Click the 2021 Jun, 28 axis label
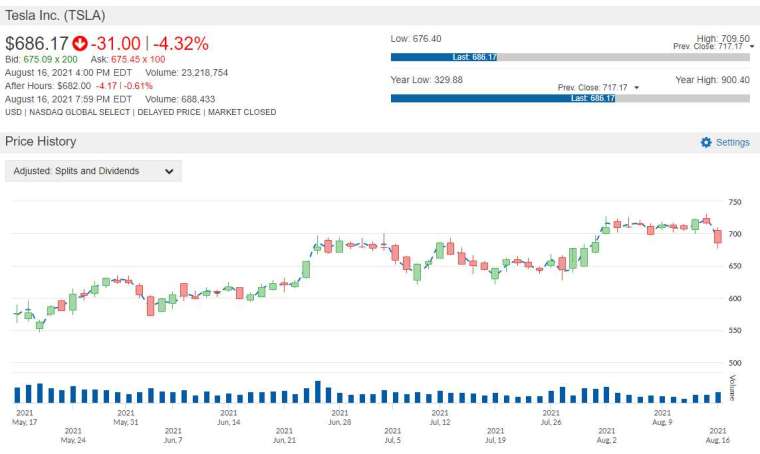This screenshot has height=454, width=760. pos(340,418)
